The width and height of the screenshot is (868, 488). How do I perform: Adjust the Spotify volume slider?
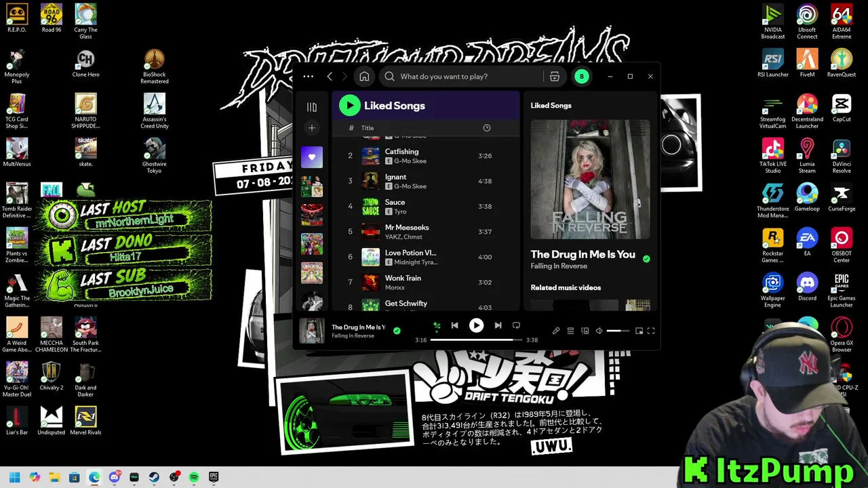(618, 331)
